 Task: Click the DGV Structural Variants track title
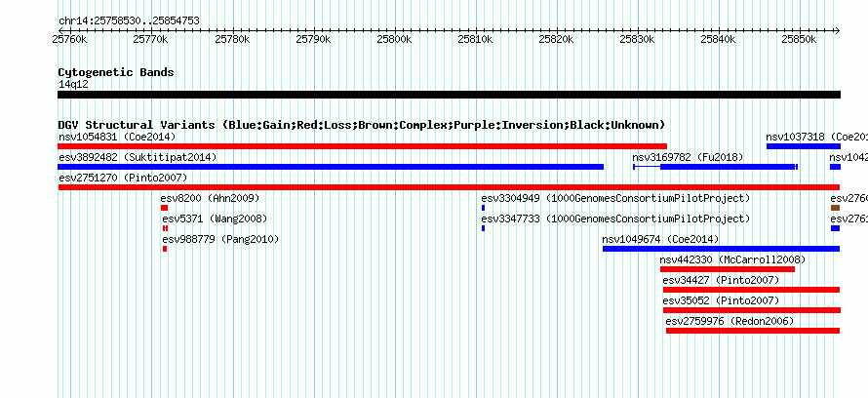362,125
